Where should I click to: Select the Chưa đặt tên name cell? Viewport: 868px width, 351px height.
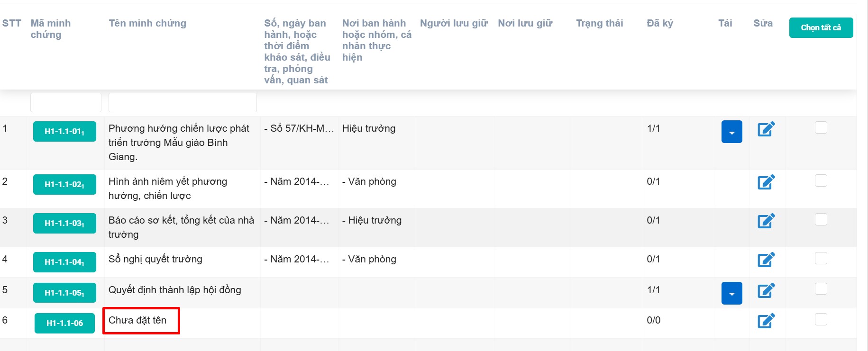tap(141, 321)
